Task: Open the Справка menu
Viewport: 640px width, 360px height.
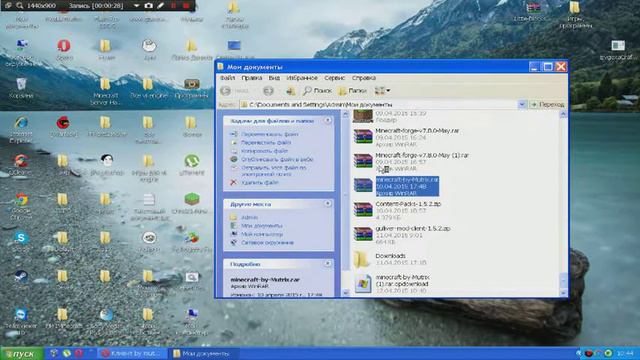Action: tap(363, 78)
